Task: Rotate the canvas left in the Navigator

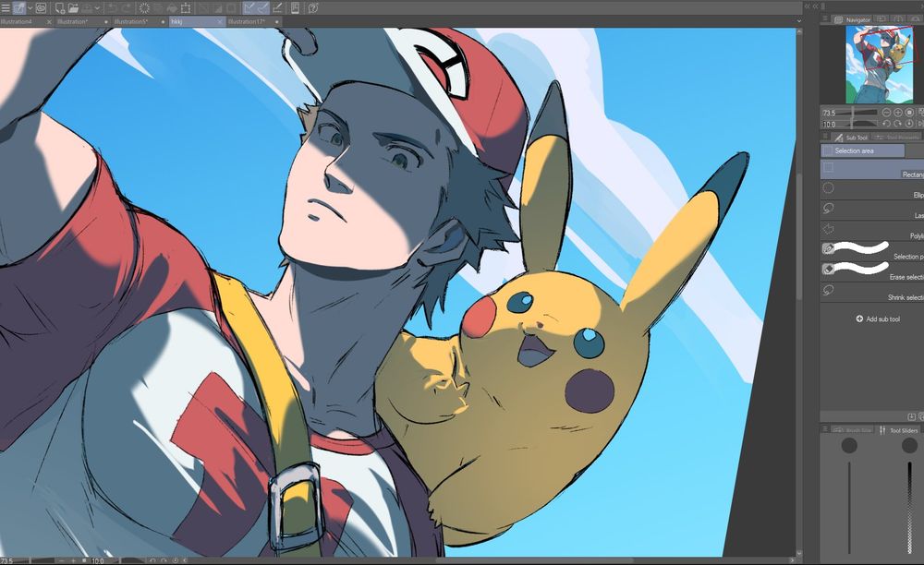Action: (886, 124)
